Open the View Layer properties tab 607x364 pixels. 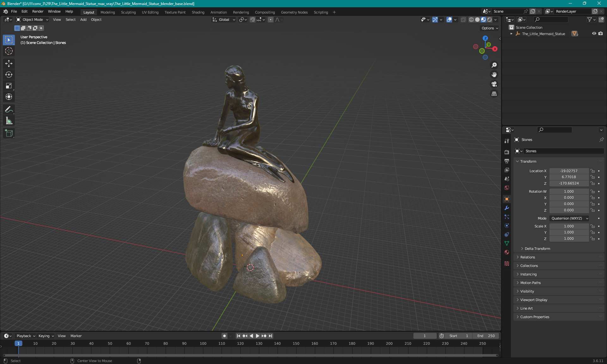(x=507, y=170)
